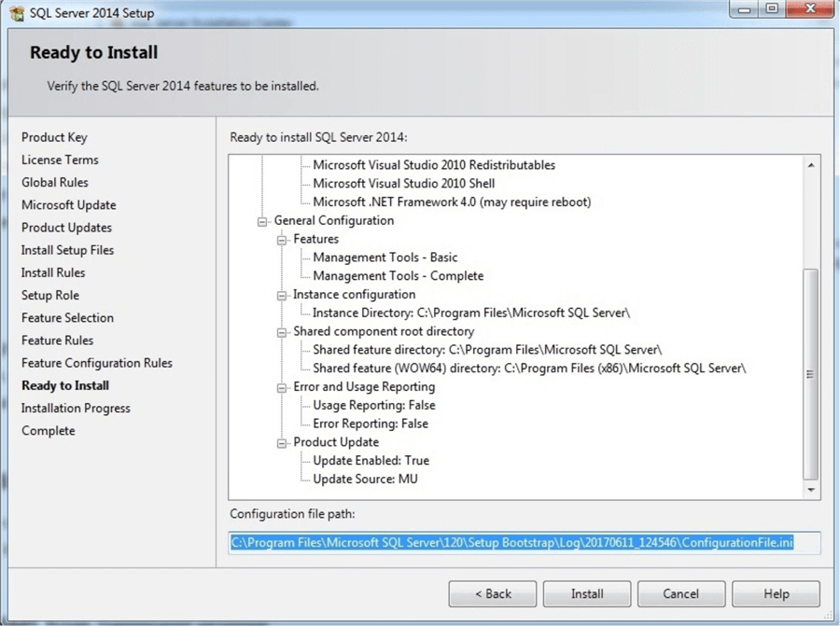Select Microsoft Visual Studio 2010 Redistributables row
840x626 pixels.
[434, 165]
